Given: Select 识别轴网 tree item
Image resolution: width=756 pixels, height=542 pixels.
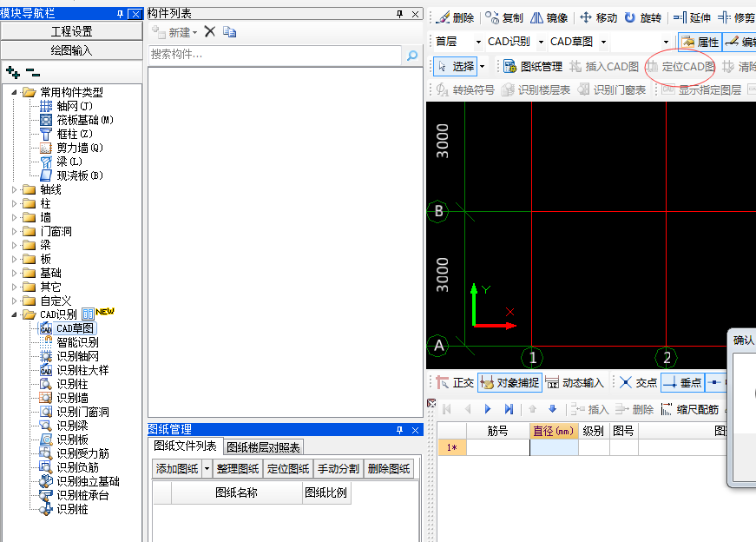Looking at the screenshot, I should click(77, 356).
